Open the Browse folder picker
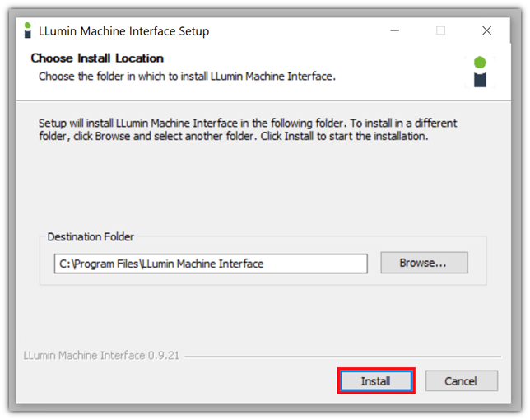Screen dimensions: 530x420 (x=423, y=263)
